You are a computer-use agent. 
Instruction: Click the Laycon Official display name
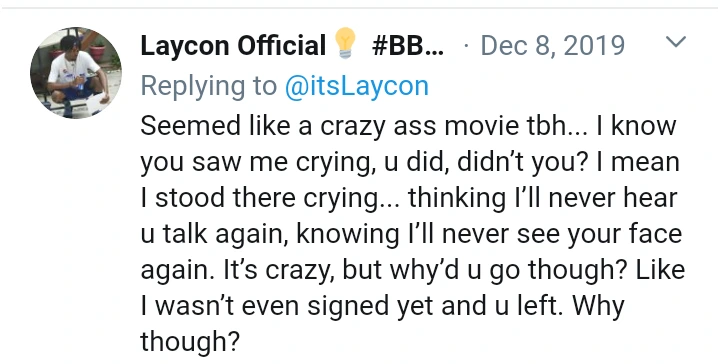coord(233,45)
